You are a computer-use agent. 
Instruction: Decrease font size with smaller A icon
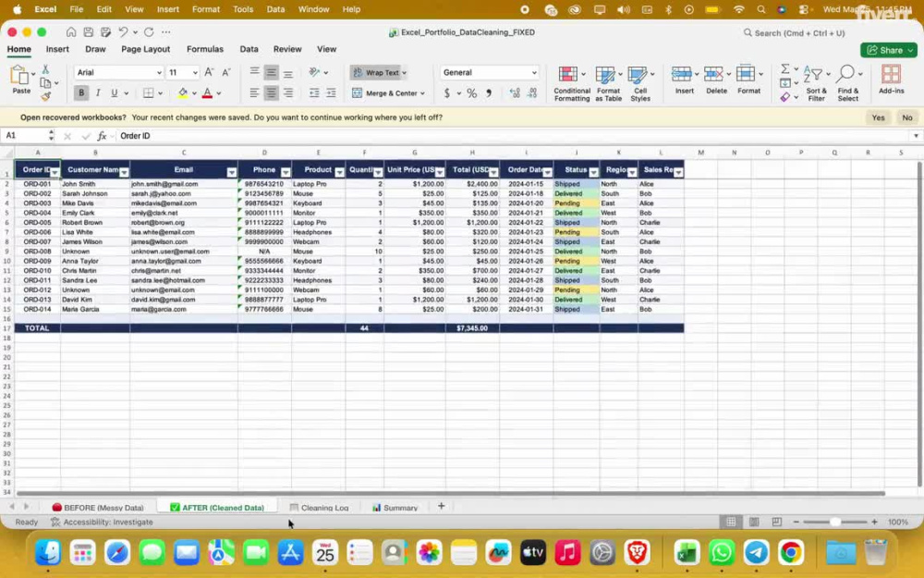click(225, 72)
